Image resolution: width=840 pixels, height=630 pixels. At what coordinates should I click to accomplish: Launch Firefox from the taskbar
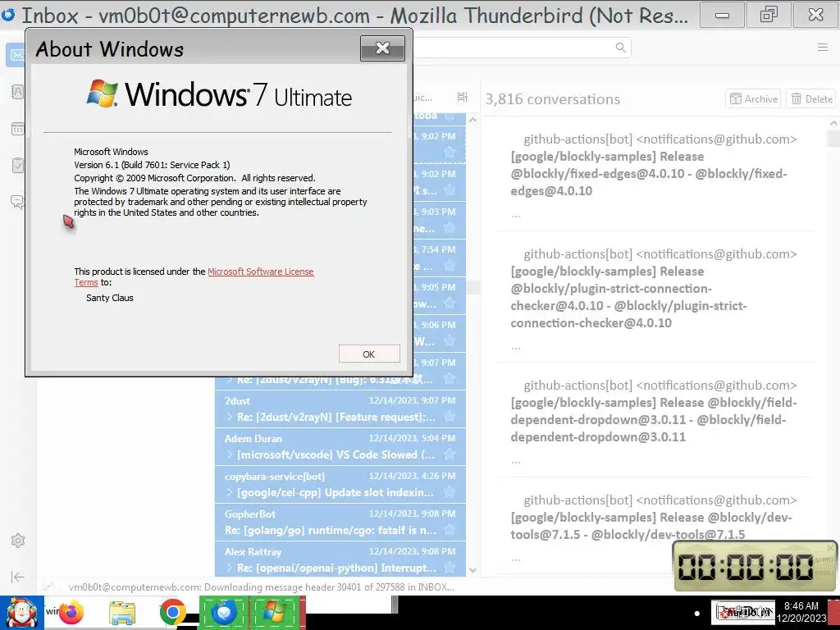[72, 612]
